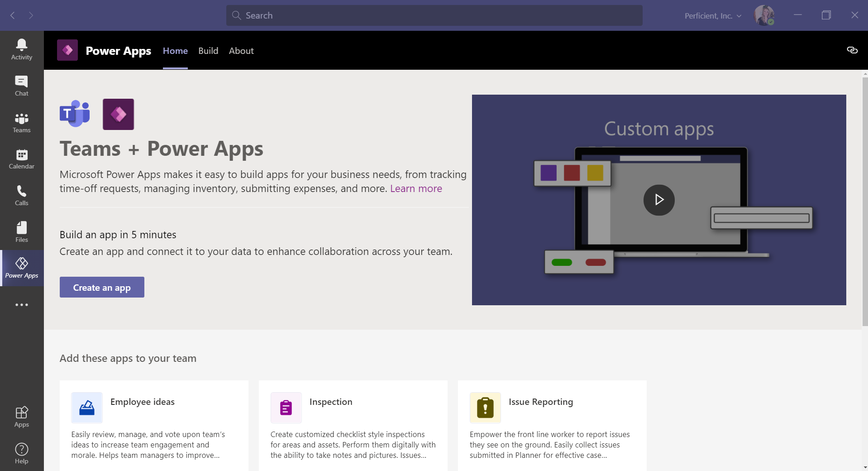The width and height of the screenshot is (868, 471).
Task: Copy link to tab icon
Action: coord(852,50)
